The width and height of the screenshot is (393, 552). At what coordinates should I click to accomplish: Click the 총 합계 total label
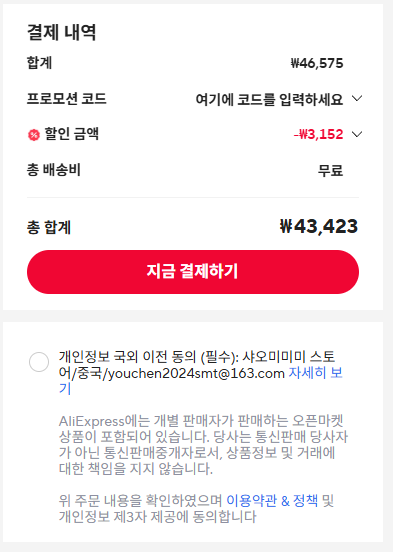tap(49, 227)
